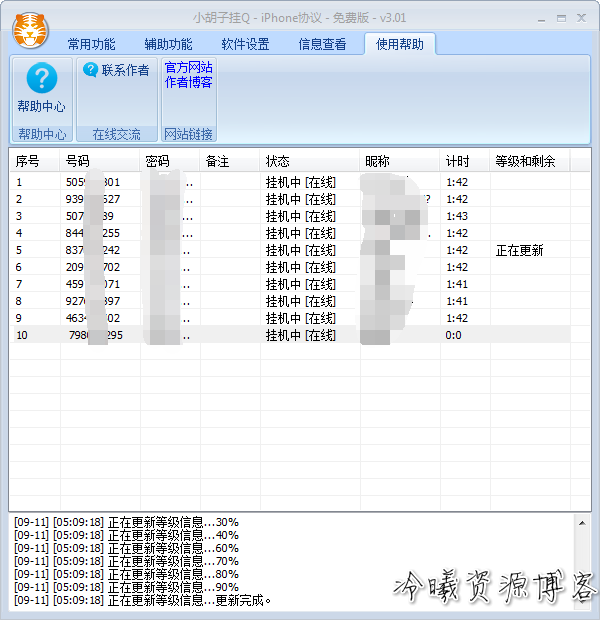Select row number 4 in list
600x620 pixels.
(x=19, y=233)
